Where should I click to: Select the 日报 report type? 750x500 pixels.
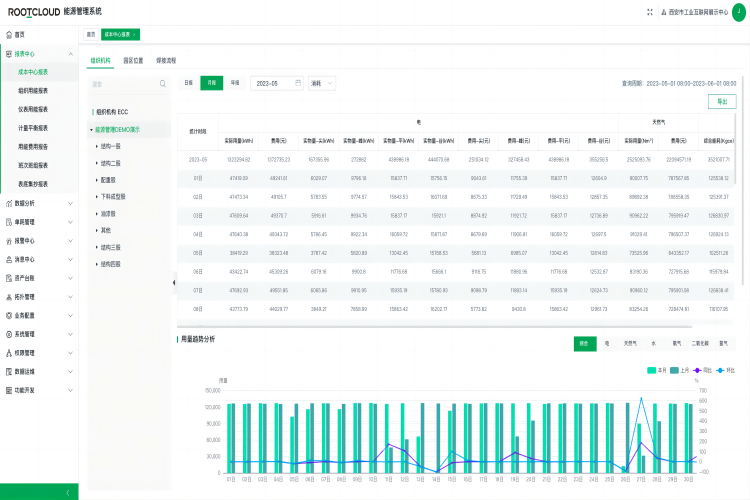pos(189,83)
